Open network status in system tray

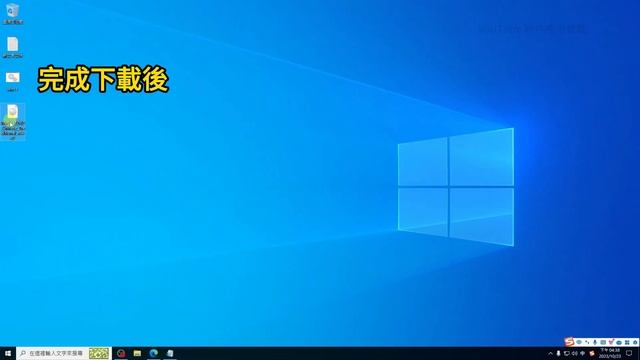567,353
